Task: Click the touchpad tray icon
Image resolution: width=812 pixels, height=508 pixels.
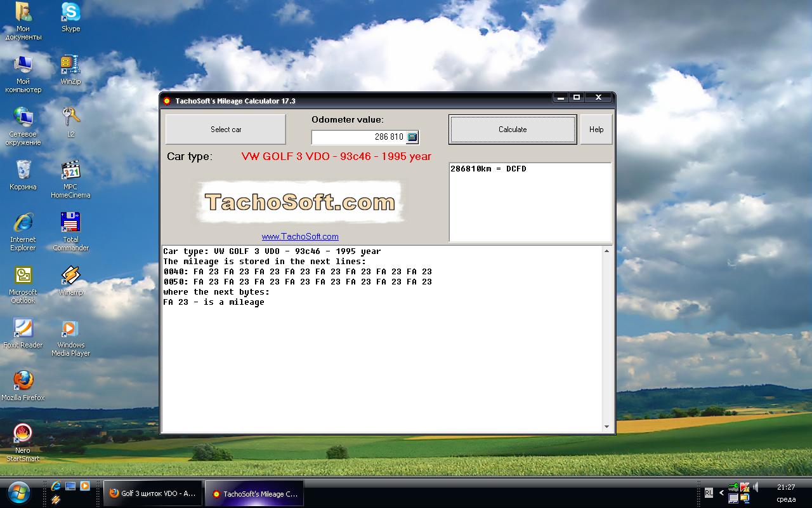Action: pos(733,498)
